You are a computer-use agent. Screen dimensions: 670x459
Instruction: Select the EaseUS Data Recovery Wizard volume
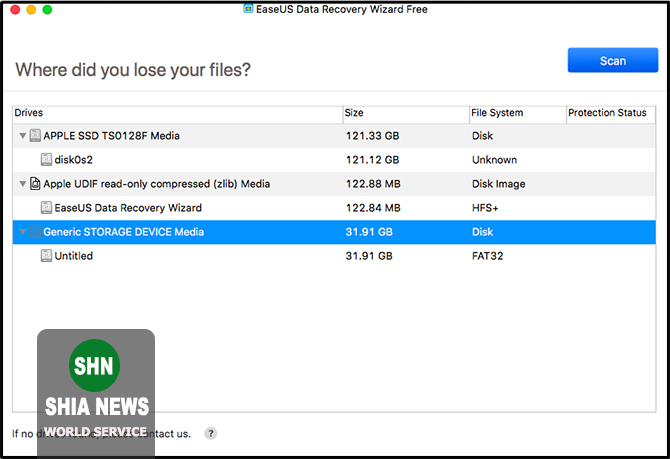point(334,208)
